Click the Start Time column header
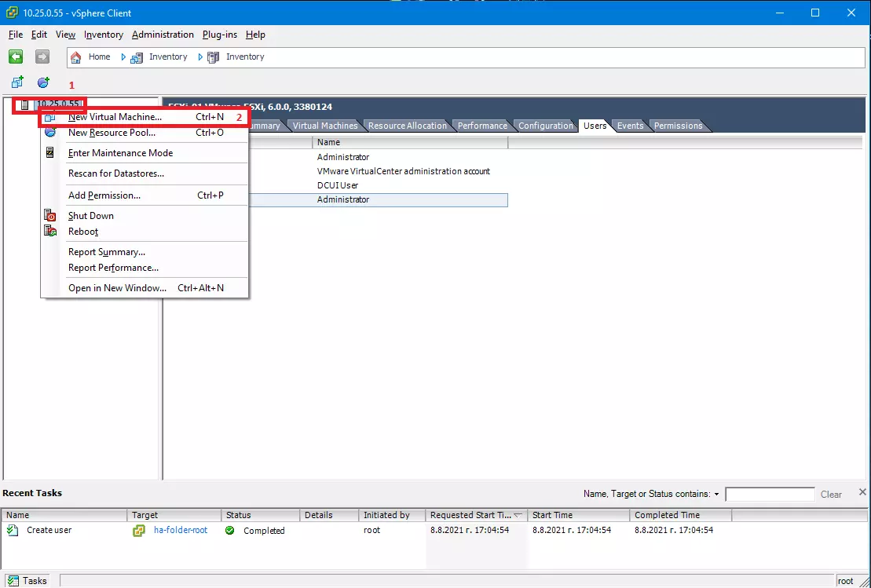Screen dimensions: 871x588 click(x=578, y=515)
